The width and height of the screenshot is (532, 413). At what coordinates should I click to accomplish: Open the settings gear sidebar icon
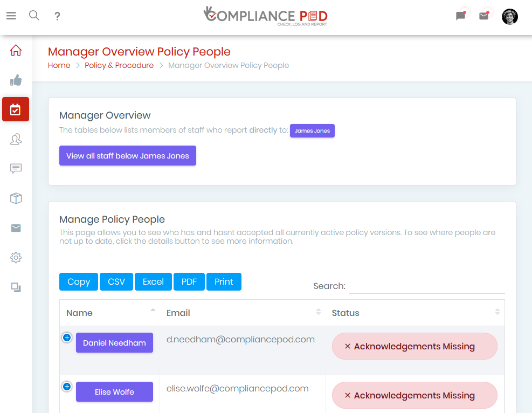[x=16, y=258]
